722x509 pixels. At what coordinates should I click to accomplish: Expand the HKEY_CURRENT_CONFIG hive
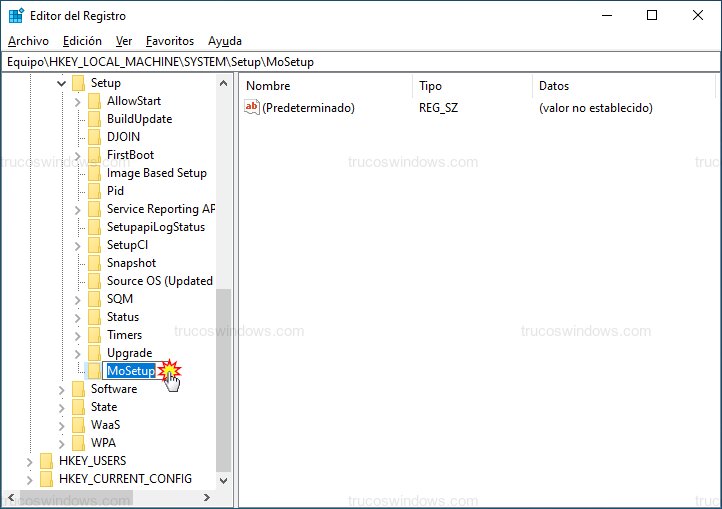coord(29,480)
